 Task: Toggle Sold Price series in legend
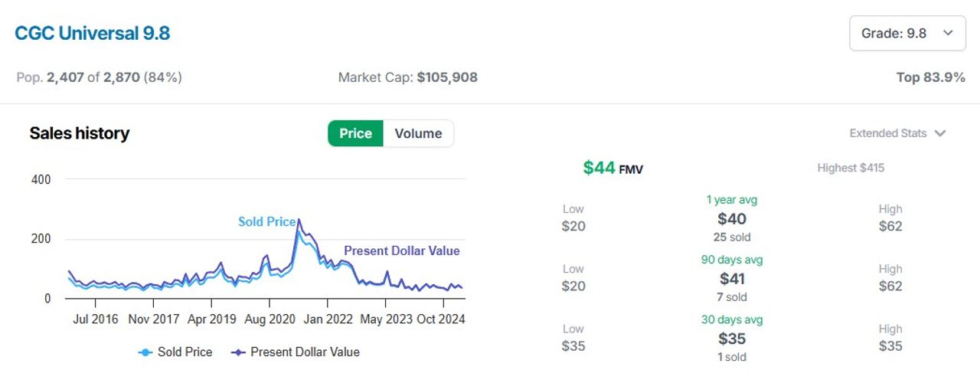tap(175, 352)
